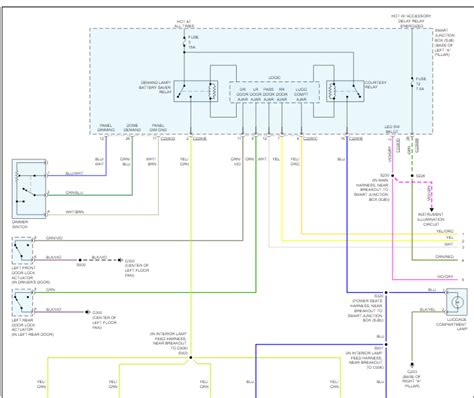
Task: Click the S226 splice dot
Action: 412,175
